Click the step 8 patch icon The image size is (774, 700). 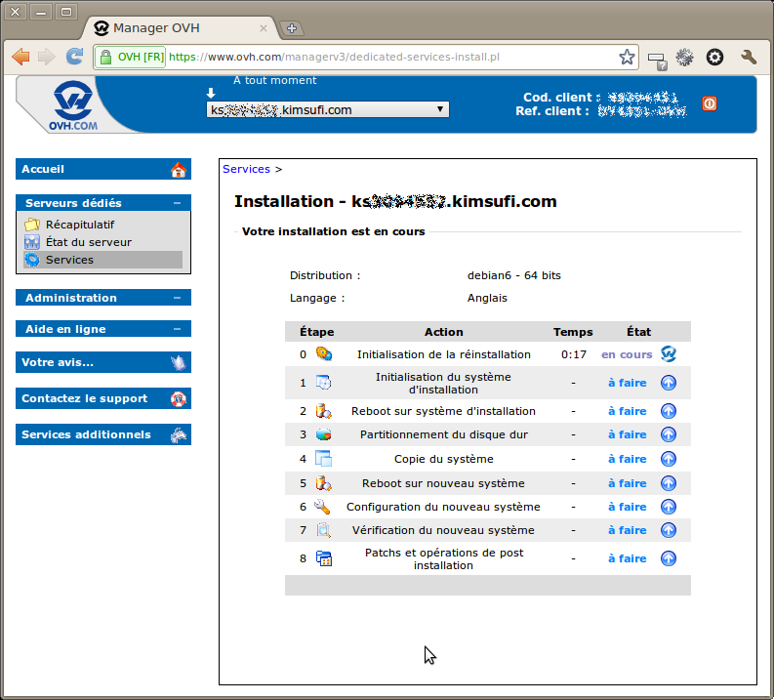click(x=324, y=558)
